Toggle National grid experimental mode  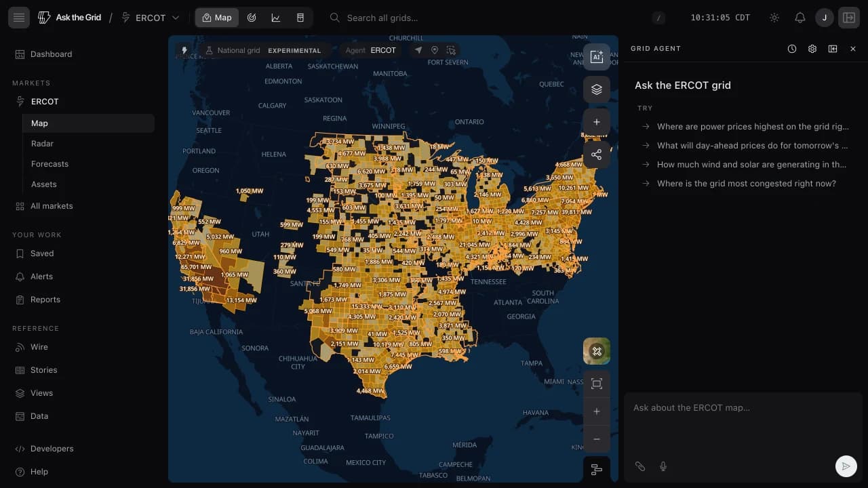coord(263,50)
